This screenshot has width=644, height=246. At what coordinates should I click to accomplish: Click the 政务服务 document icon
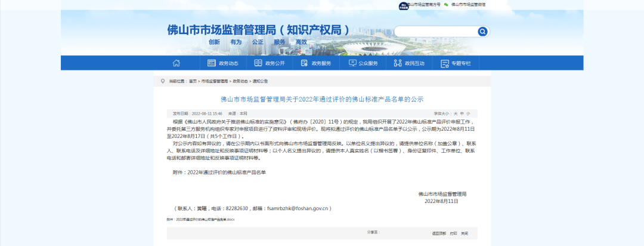pos(304,63)
